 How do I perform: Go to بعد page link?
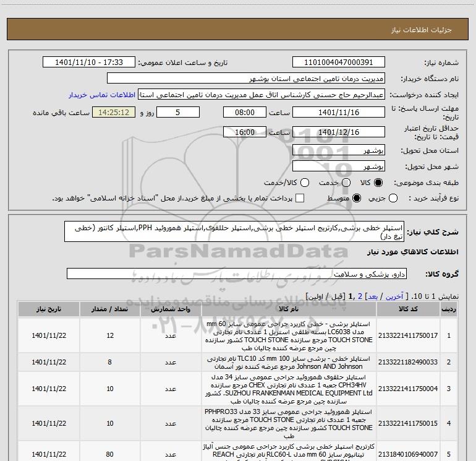373,296
